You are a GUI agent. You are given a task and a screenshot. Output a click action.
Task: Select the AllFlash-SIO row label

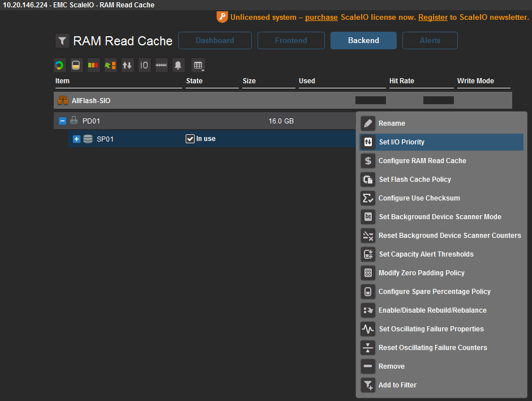[91, 100]
